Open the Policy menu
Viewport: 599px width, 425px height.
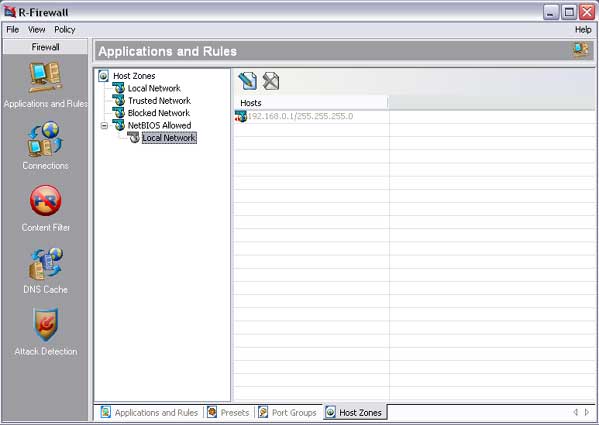coord(65,29)
